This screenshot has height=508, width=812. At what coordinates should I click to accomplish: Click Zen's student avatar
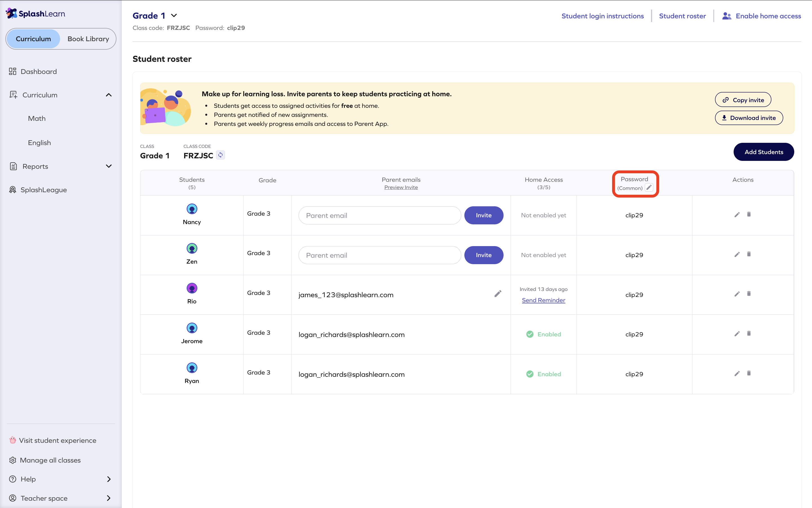click(192, 249)
